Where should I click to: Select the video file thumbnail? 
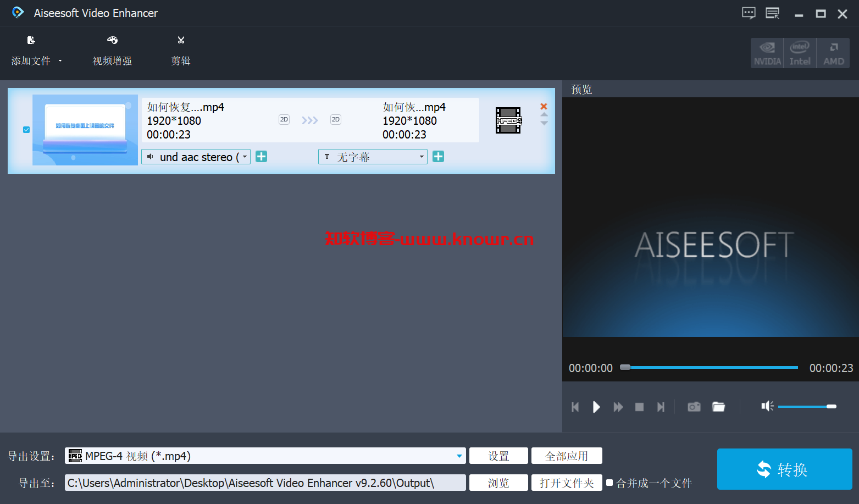(85, 130)
